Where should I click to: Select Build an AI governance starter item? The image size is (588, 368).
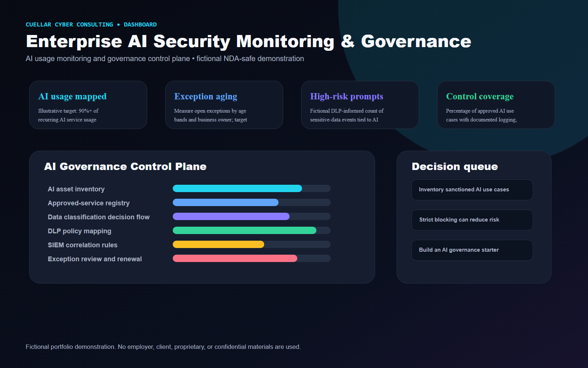coord(472,250)
